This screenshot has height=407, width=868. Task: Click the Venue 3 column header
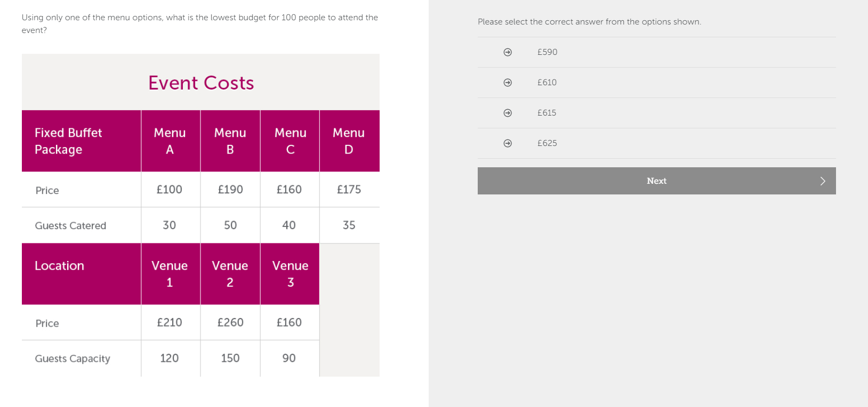[x=290, y=274]
